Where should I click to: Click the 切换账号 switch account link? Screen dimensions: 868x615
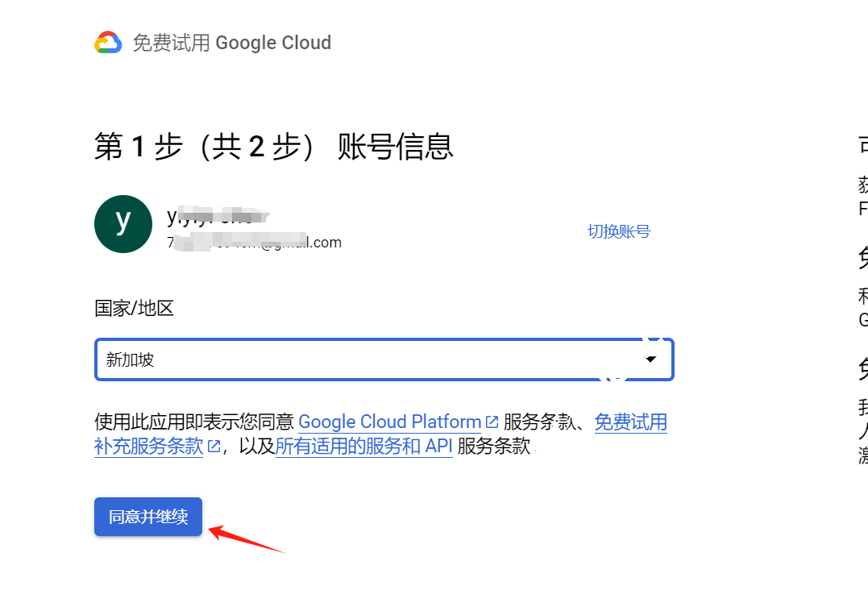coord(618,231)
